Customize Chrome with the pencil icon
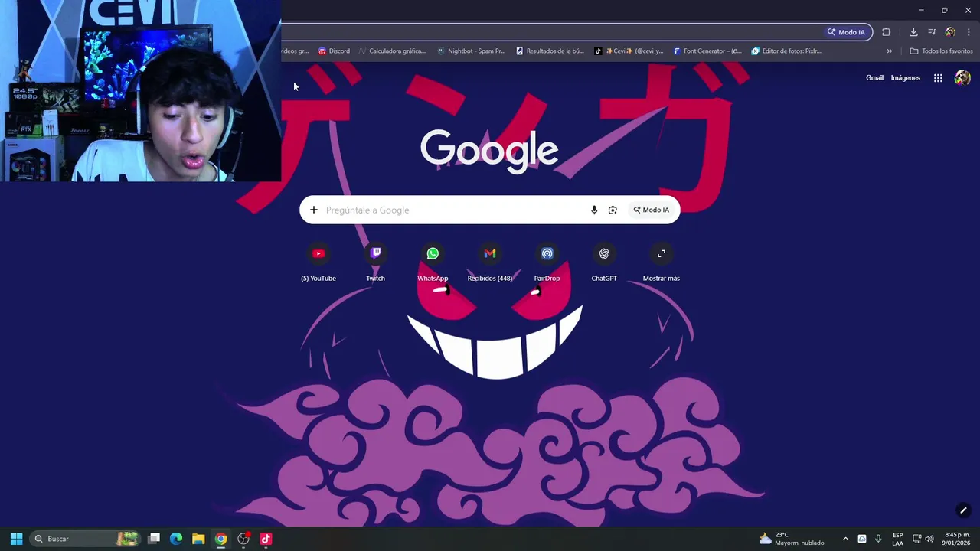Image resolution: width=980 pixels, height=551 pixels. pyautogui.click(x=963, y=510)
